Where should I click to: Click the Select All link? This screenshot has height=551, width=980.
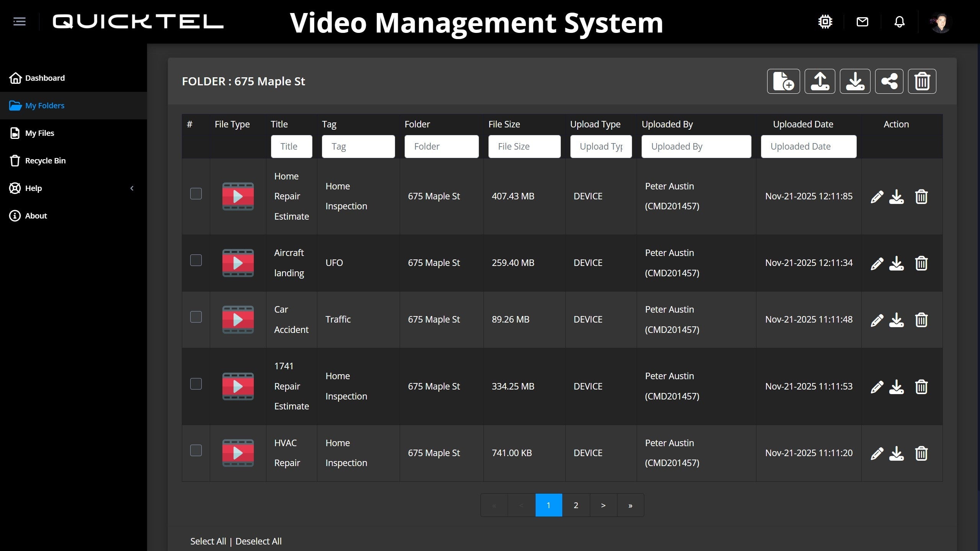tap(208, 541)
